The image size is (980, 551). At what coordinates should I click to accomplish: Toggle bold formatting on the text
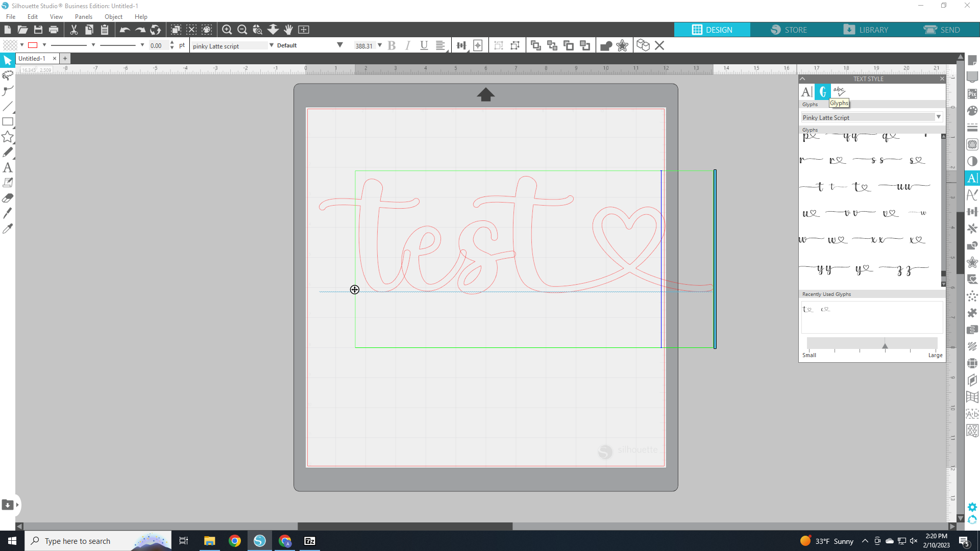pyautogui.click(x=391, y=45)
